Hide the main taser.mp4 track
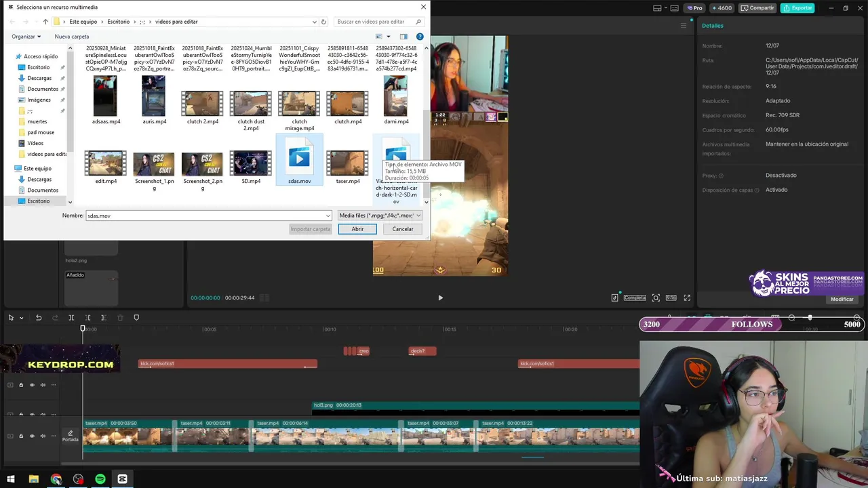This screenshot has height=488, width=868. click(x=32, y=436)
